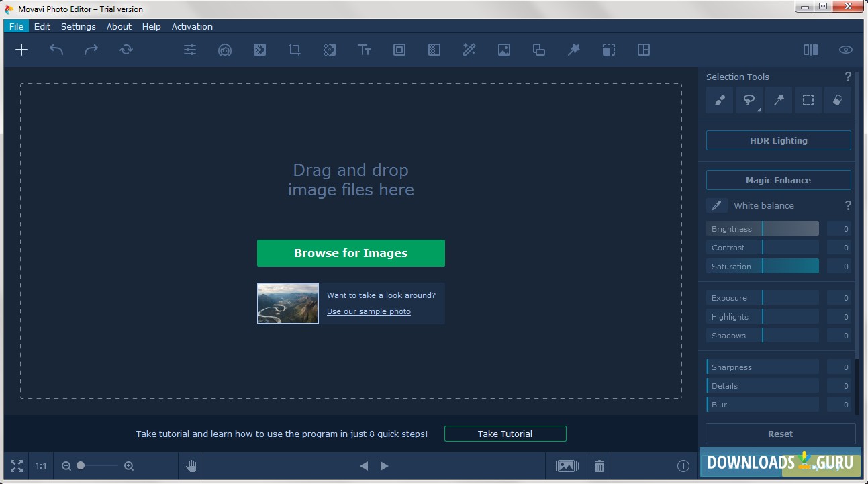Click the Brightness value field

tap(839, 229)
